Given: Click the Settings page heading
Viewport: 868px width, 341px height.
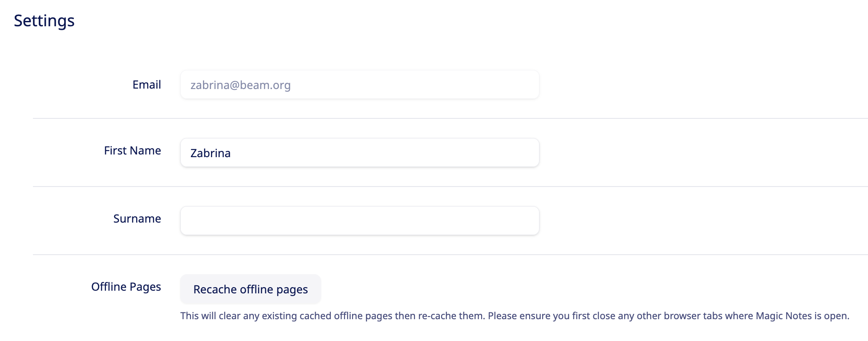Looking at the screenshot, I should 44,21.
